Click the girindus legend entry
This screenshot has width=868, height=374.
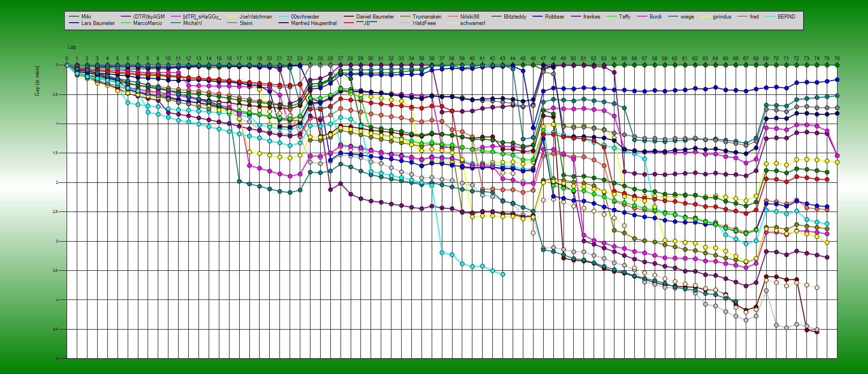(x=722, y=17)
